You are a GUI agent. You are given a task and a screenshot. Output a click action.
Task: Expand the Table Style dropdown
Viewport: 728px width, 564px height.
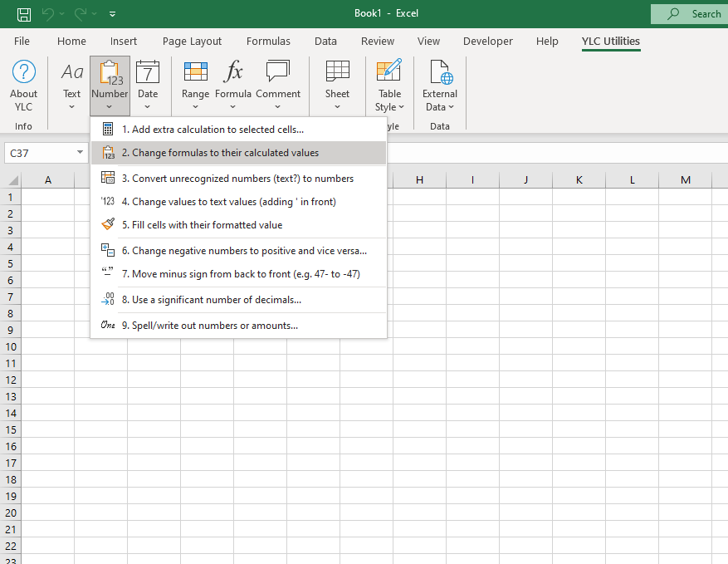click(389, 106)
